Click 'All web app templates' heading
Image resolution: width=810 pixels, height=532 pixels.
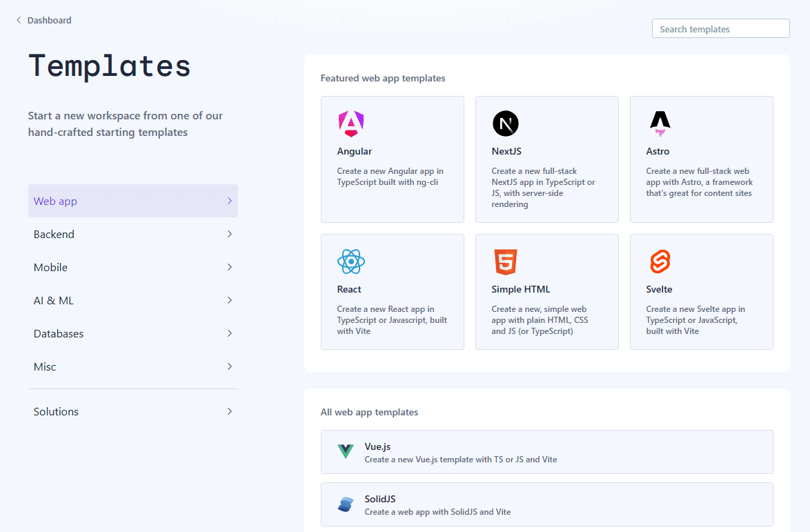pyautogui.click(x=369, y=412)
